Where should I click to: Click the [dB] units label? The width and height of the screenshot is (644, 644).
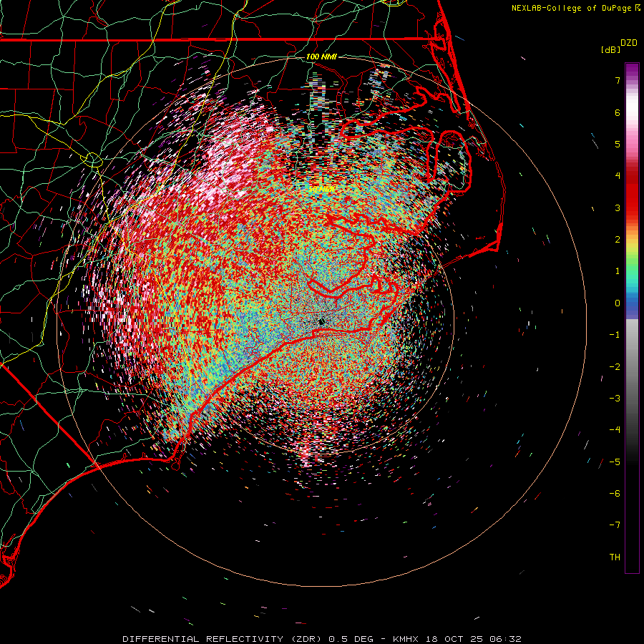pyautogui.click(x=610, y=49)
